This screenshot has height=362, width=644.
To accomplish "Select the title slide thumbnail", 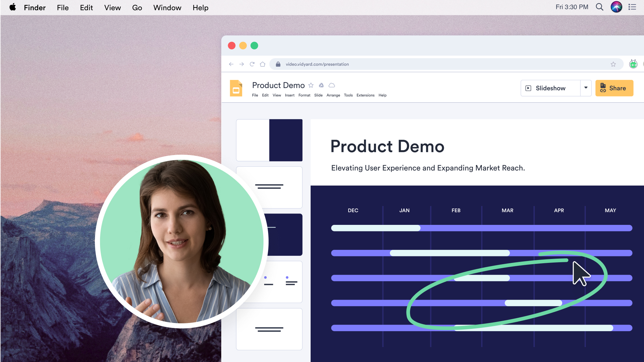I will coord(269,140).
